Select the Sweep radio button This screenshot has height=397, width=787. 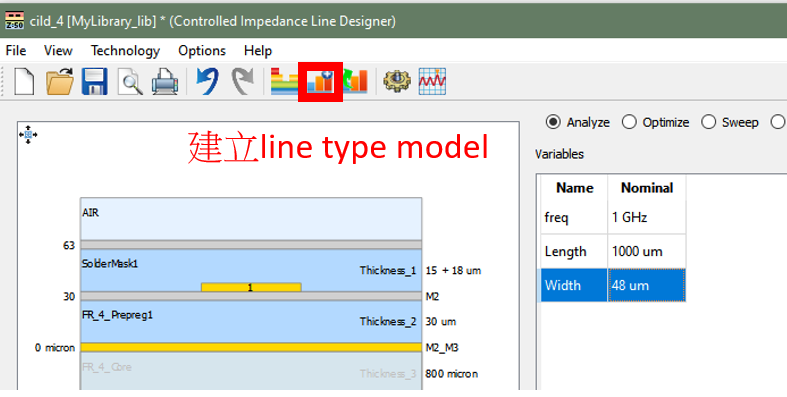[x=708, y=122]
